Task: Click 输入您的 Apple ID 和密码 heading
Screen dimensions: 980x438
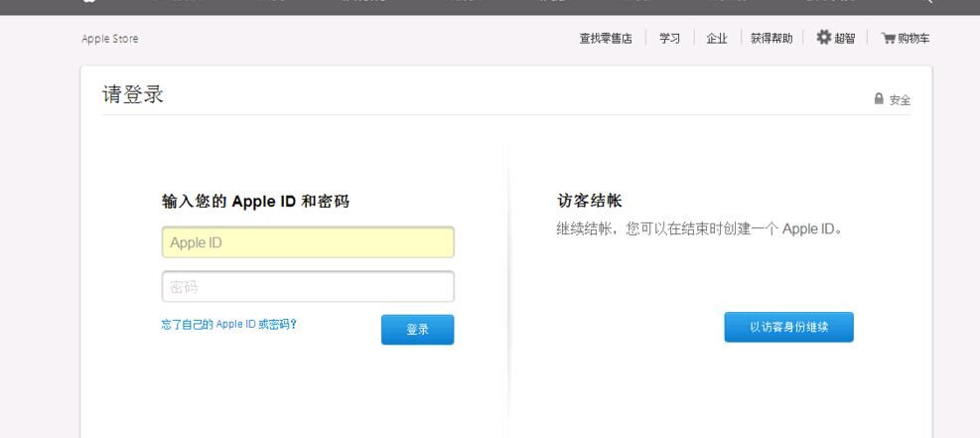Action: [255, 202]
